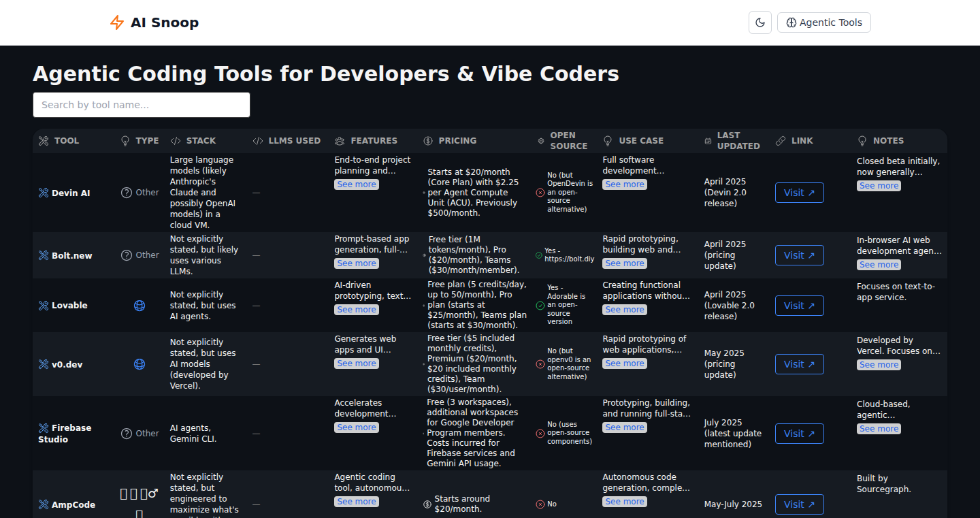This screenshot has height=518, width=980.
Task: Click the globe type icon for Lovable
Action: (x=140, y=306)
